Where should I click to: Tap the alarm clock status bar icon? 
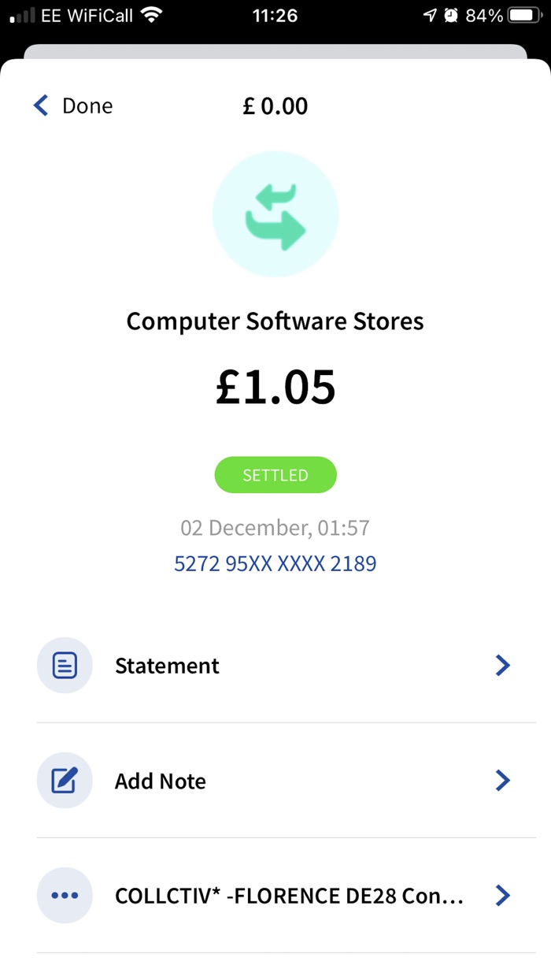click(x=451, y=14)
